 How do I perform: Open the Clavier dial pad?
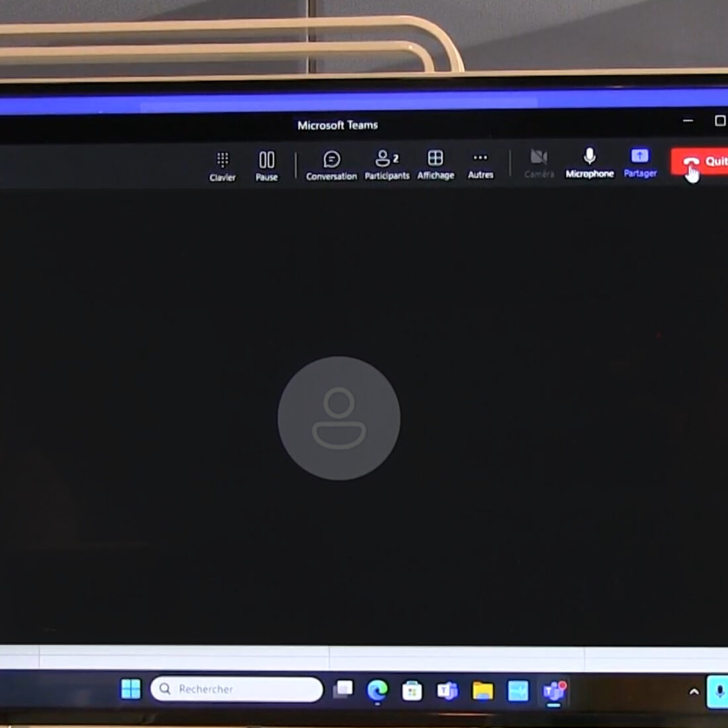[222, 166]
